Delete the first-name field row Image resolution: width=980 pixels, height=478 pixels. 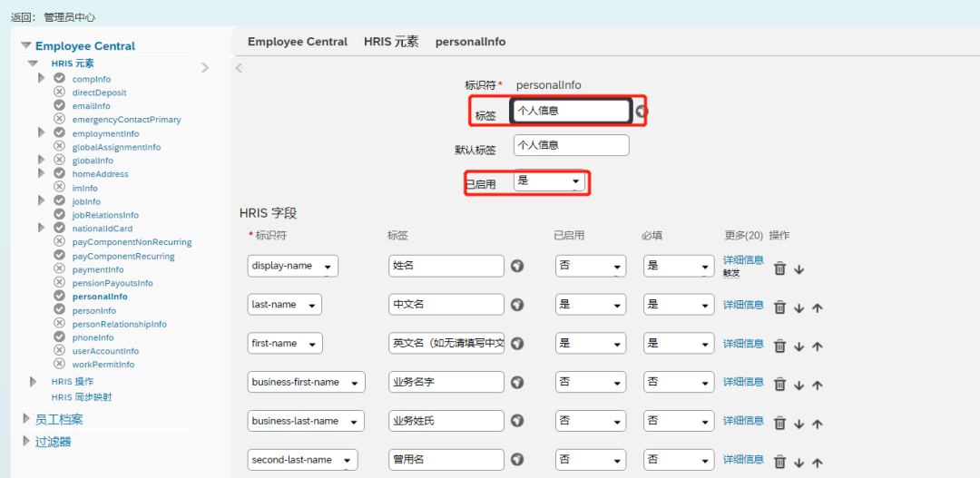[x=780, y=346]
